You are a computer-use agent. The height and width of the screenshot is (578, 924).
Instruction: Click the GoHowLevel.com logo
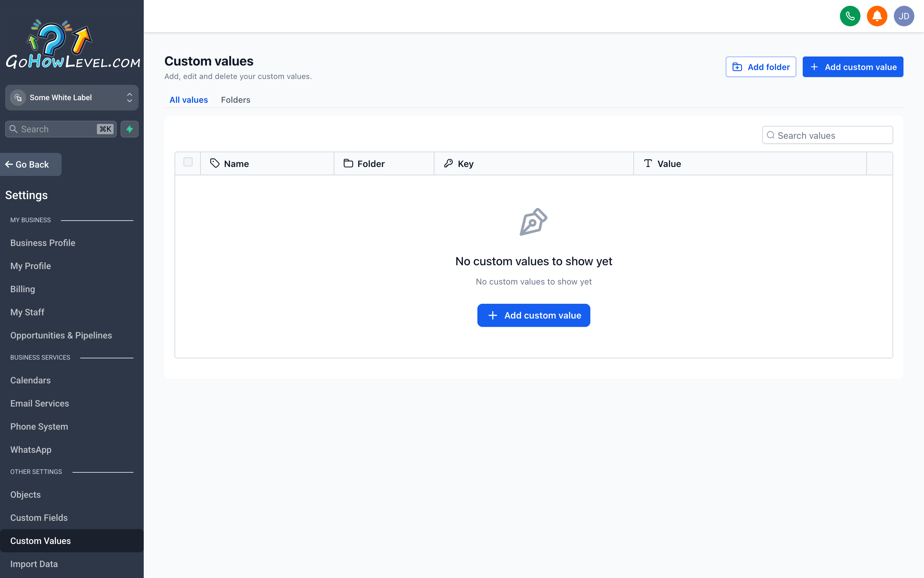tap(72, 44)
